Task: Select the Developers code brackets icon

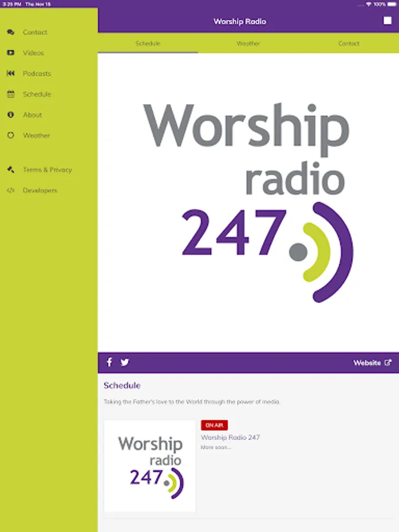Action: tap(11, 190)
